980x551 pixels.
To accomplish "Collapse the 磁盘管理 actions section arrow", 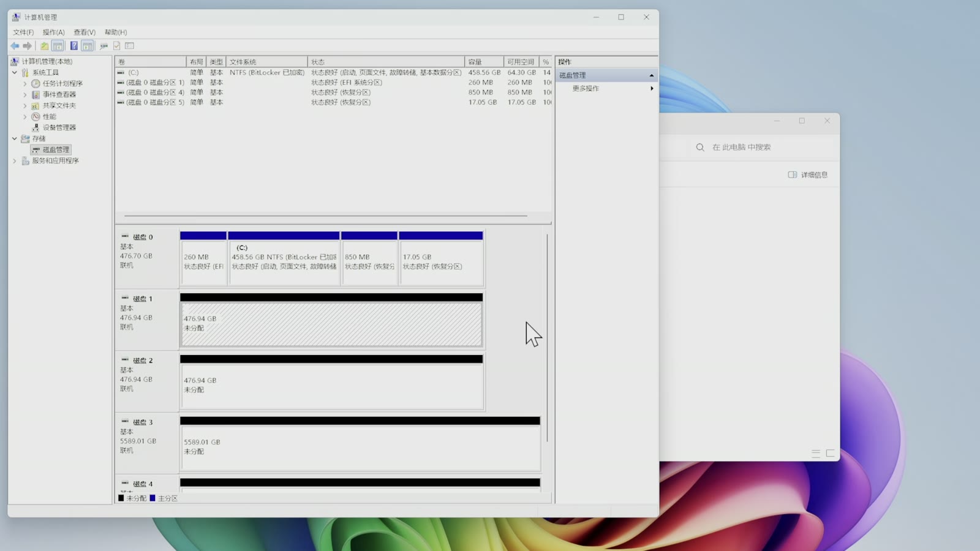I will pyautogui.click(x=652, y=75).
